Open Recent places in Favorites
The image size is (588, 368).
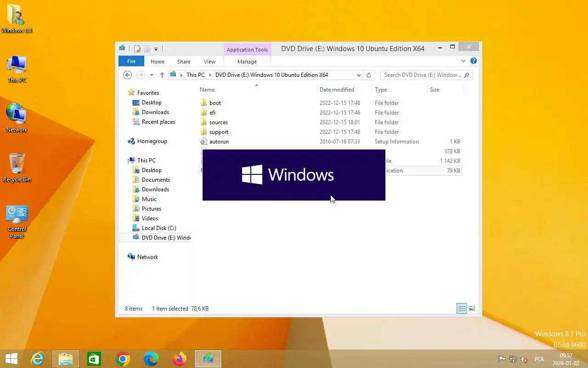coord(158,122)
